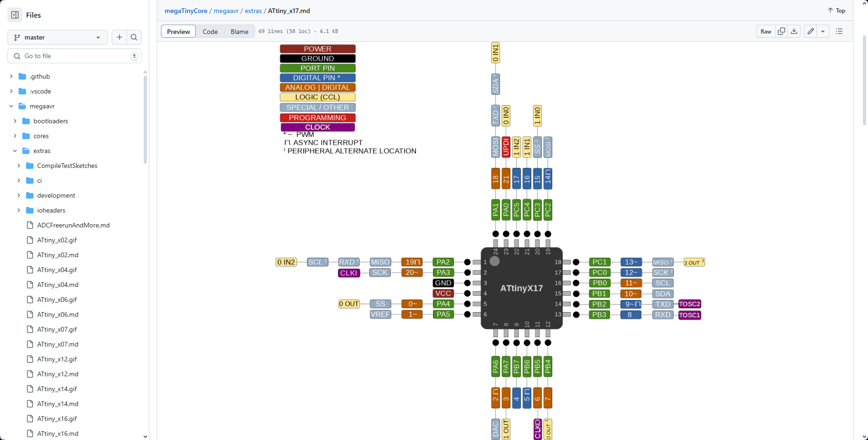
Task: Switch to the Preview tab
Action: coord(178,32)
